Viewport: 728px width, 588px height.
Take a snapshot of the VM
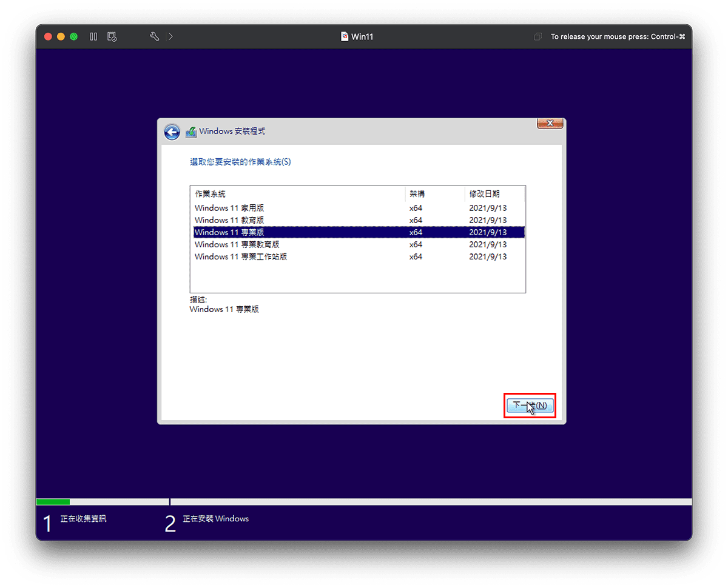tap(112, 36)
